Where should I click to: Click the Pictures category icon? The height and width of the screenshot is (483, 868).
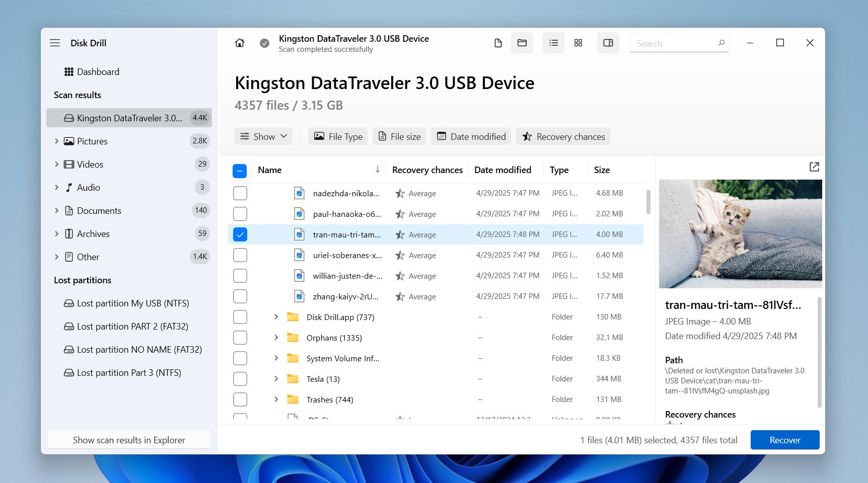tap(69, 141)
